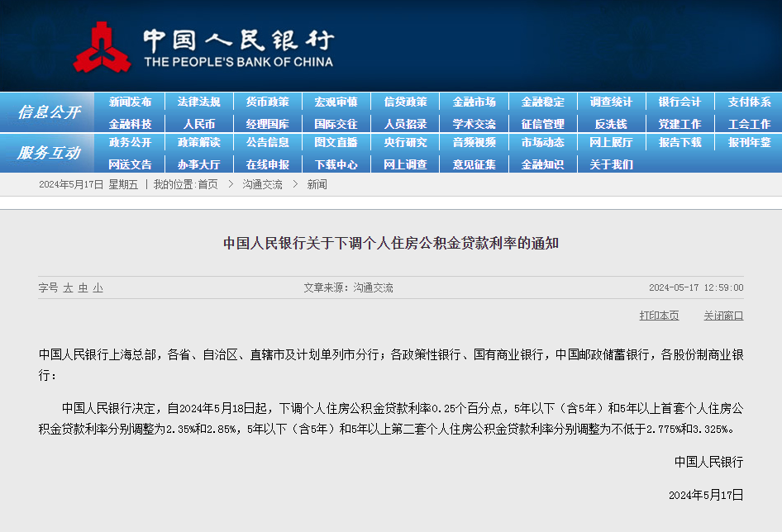This screenshot has width=782, height=532.
Task: Click 大 to enlarge the font size
Action: tap(68, 288)
